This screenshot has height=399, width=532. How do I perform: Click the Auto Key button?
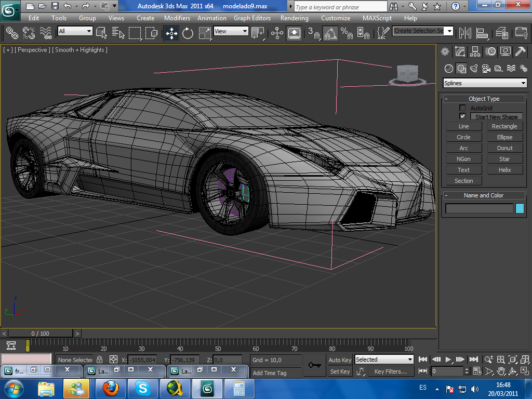[340, 360]
